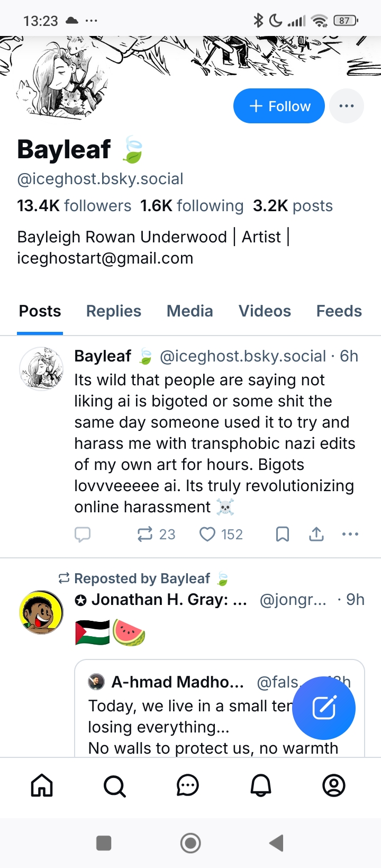
Task: Follow Bayleaf's profile
Action: tap(279, 106)
